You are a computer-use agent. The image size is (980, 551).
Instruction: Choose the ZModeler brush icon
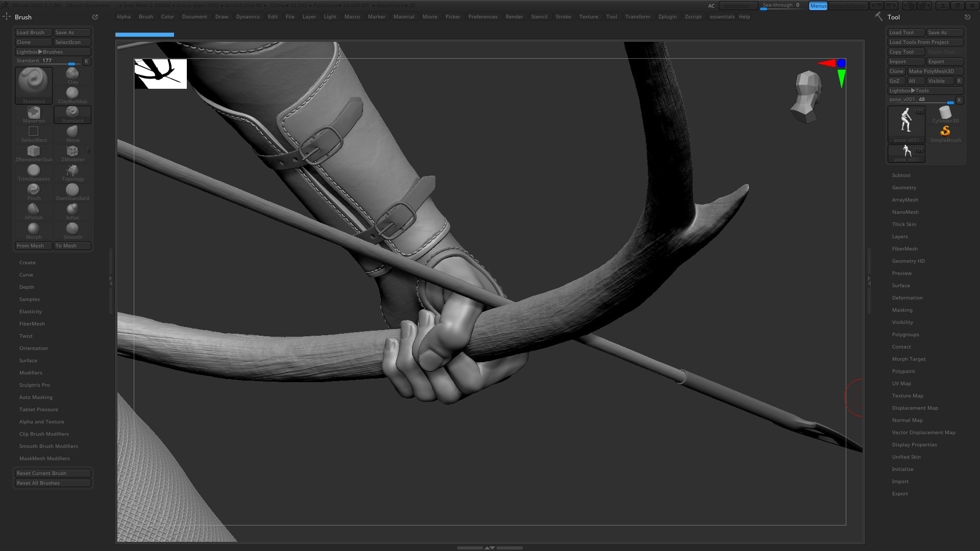tap(72, 152)
